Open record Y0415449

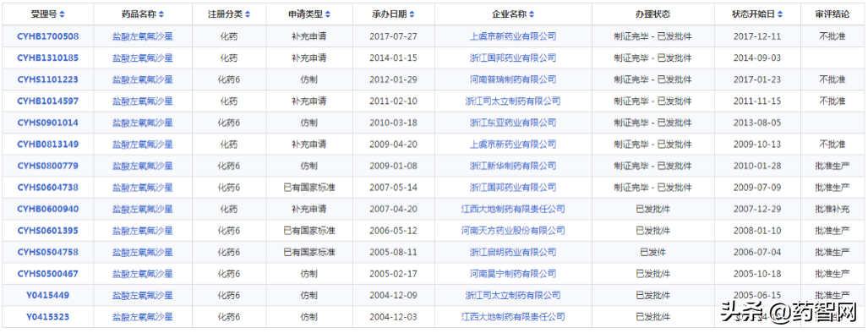coord(47,295)
